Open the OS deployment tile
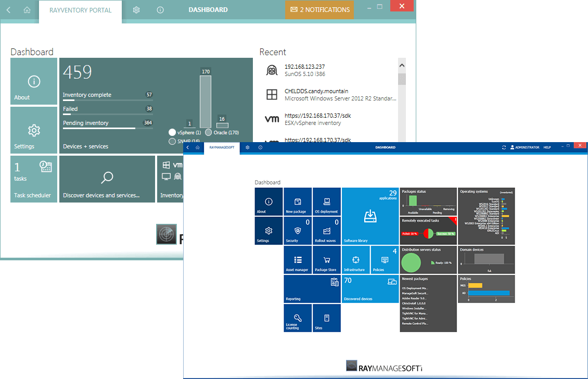Image resolution: width=588 pixels, height=379 pixels. (327, 201)
